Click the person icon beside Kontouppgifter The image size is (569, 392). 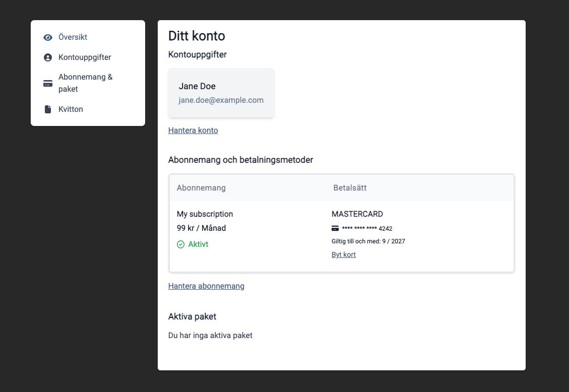pos(48,57)
